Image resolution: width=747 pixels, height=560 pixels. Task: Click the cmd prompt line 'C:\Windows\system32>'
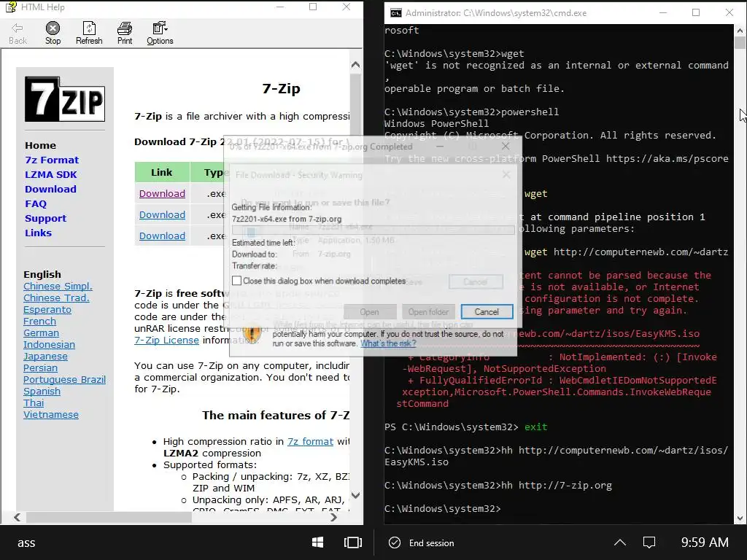(x=443, y=508)
